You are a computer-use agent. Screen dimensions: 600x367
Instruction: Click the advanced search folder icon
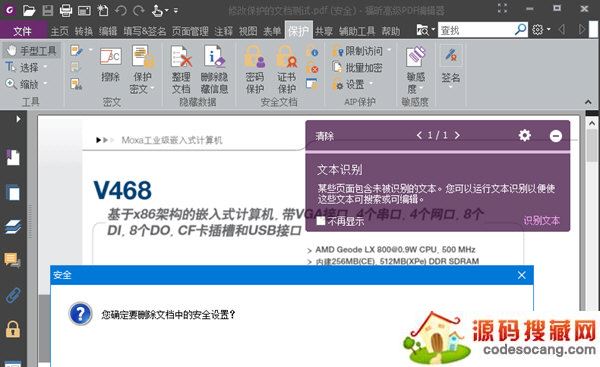(422, 30)
